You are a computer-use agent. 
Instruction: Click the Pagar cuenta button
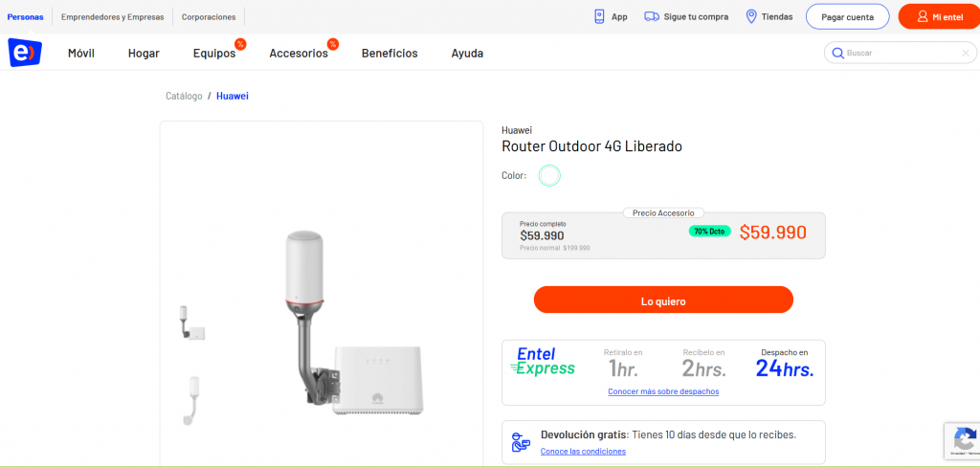[848, 17]
